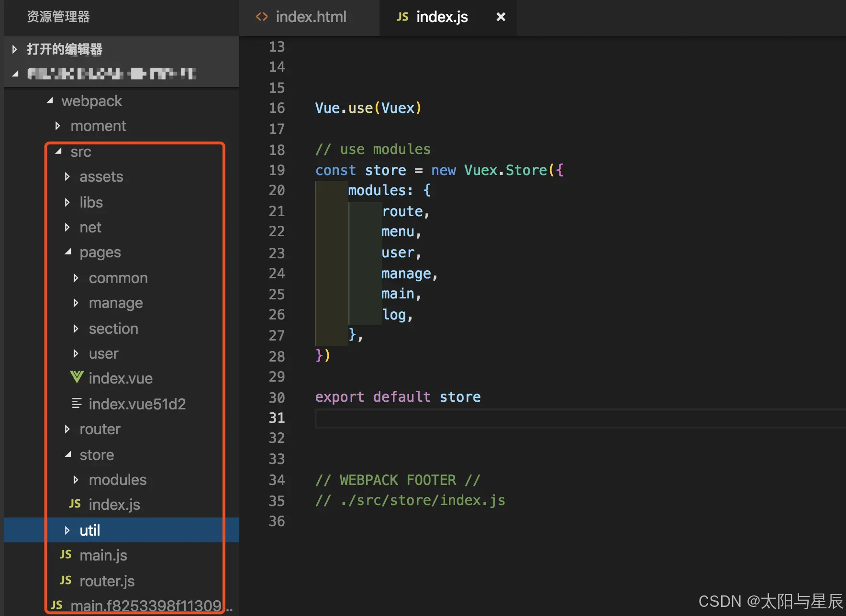846x616 pixels.
Task: Open index.js under the store folder
Action: pos(114,505)
